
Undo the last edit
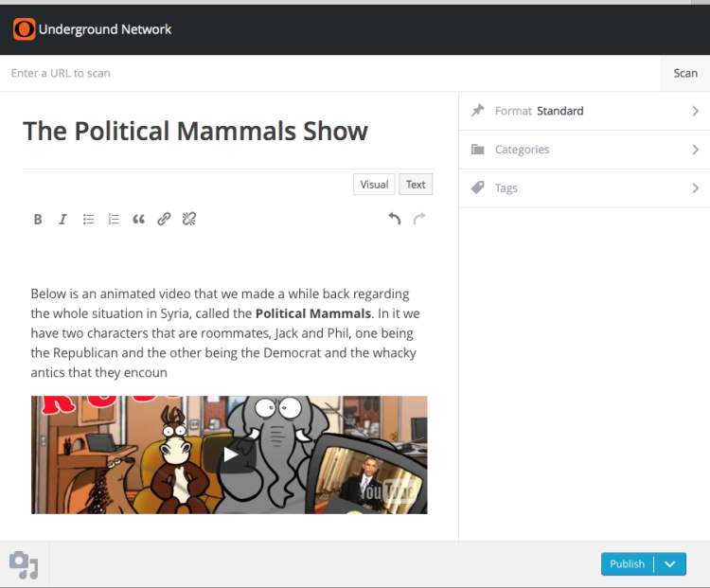395,219
